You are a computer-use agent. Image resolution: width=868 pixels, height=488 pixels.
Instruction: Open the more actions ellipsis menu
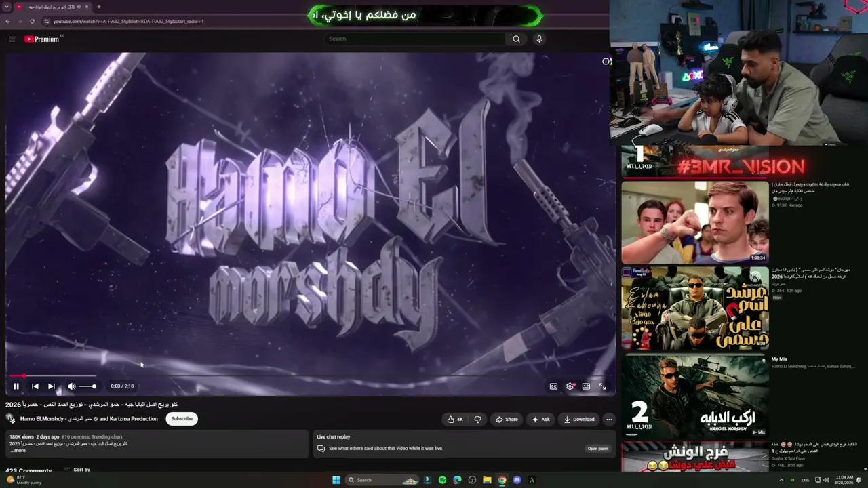click(x=609, y=420)
